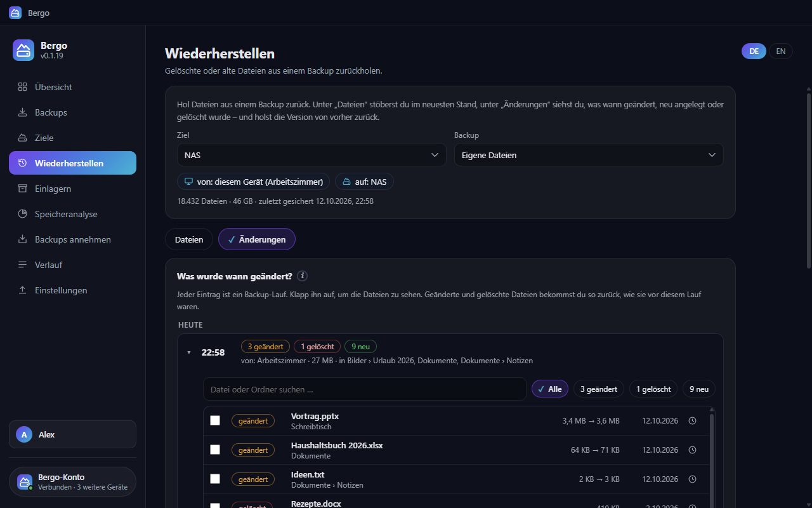The width and height of the screenshot is (812, 508).
Task: Switch language to EN
Action: (781, 51)
